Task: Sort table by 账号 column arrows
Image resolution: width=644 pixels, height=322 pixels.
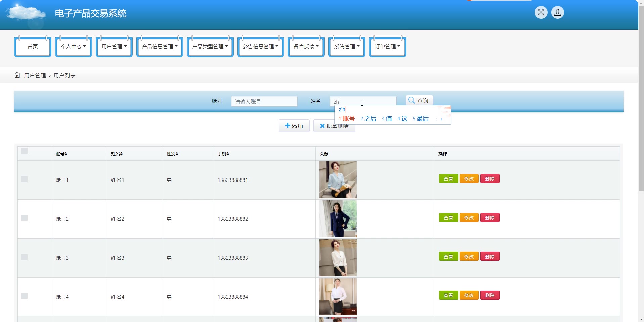Action: 66,154
